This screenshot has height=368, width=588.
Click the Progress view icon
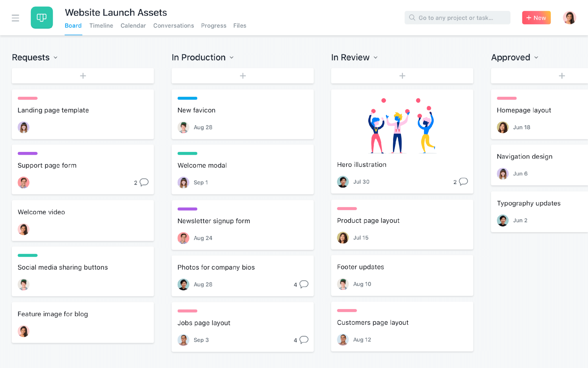coord(213,25)
